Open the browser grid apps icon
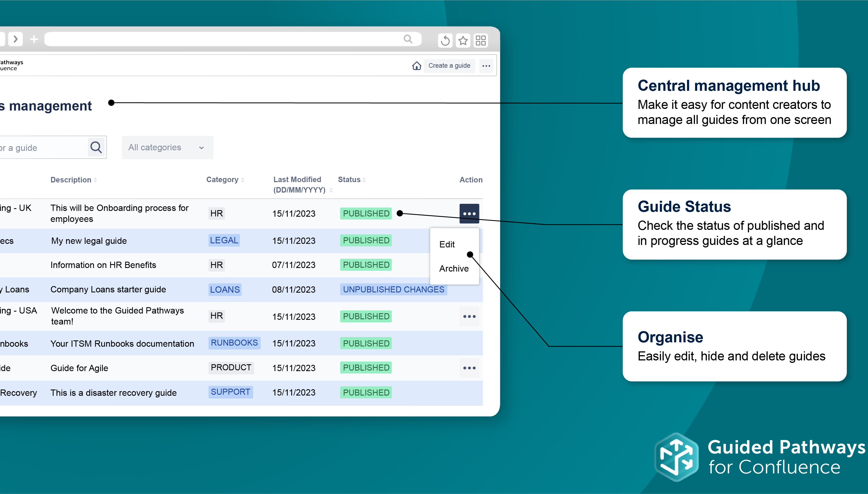Screen dimensions: 868x494 [x=481, y=40]
